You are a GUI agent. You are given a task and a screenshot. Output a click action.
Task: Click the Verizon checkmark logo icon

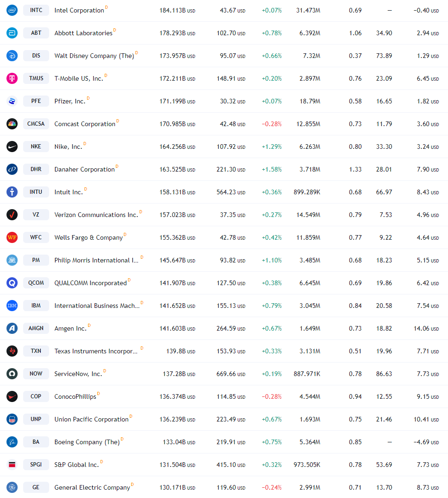point(12,215)
